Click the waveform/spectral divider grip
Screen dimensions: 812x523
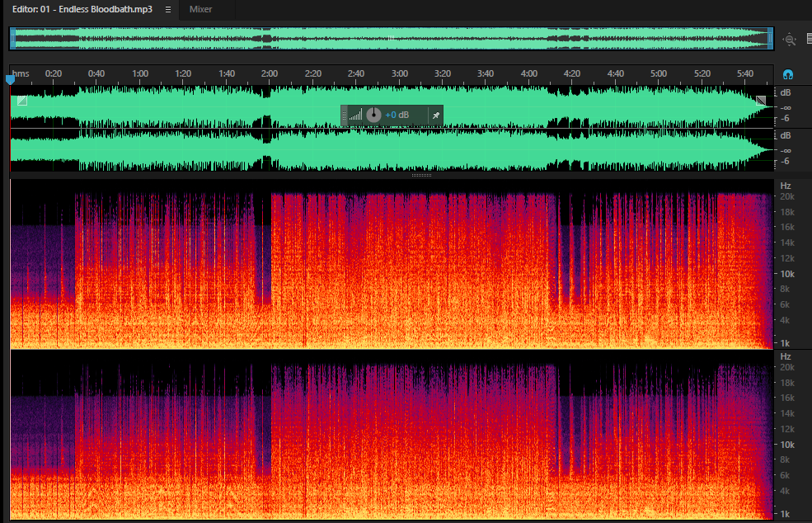421,175
